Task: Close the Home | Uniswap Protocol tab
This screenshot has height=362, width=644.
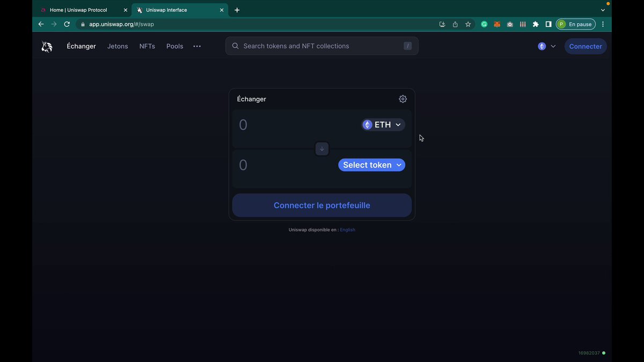Action: 126,10
